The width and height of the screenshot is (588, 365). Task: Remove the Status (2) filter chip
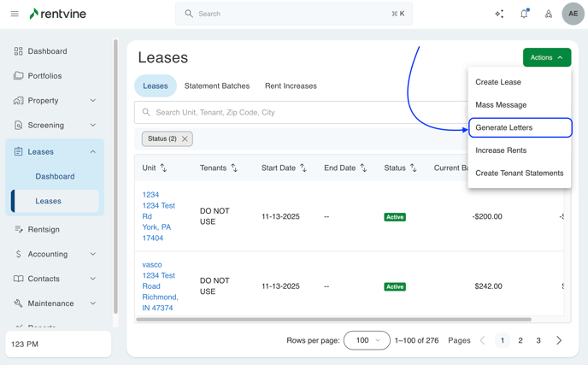tap(185, 138)
